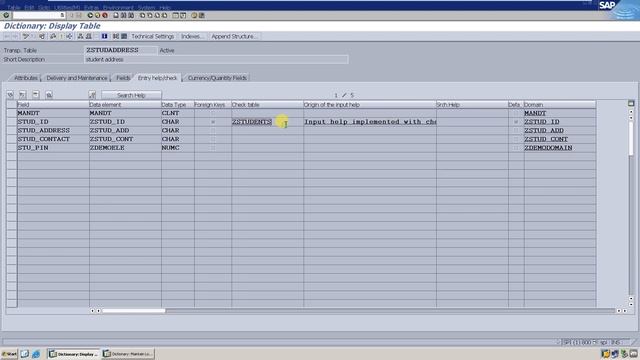Open table configuration icon at top-right of grid
This screenshot has height=360, width=640.
tap(631, 104)
